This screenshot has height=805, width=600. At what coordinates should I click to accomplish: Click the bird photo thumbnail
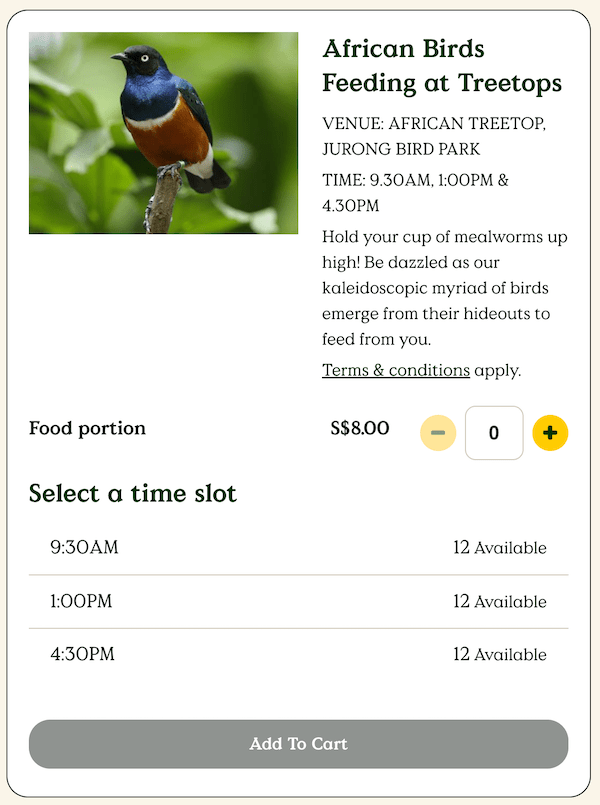[163, 133]
